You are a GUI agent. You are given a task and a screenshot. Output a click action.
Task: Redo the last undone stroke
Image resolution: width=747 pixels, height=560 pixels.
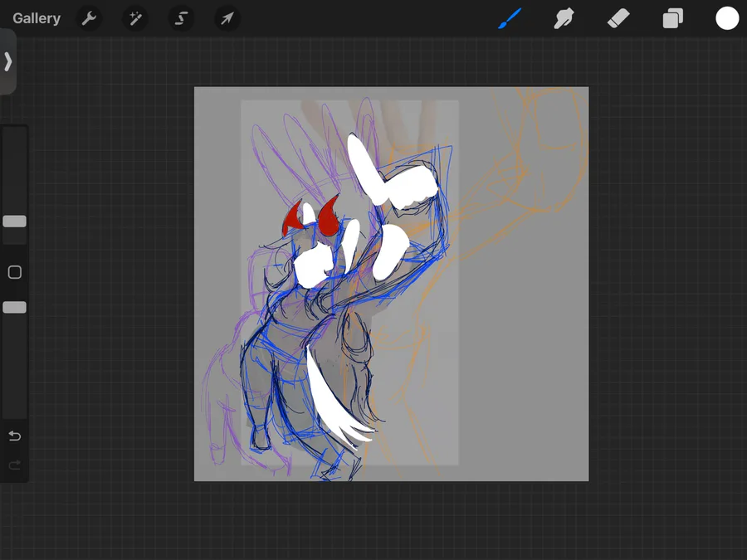[x=15, y=465]
